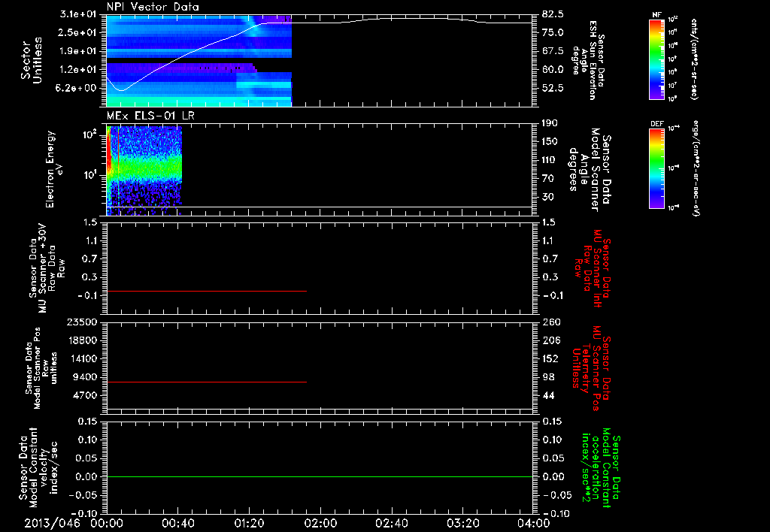Click the '00:00' time axis label
770x532 pixels.
pos(107,523)
